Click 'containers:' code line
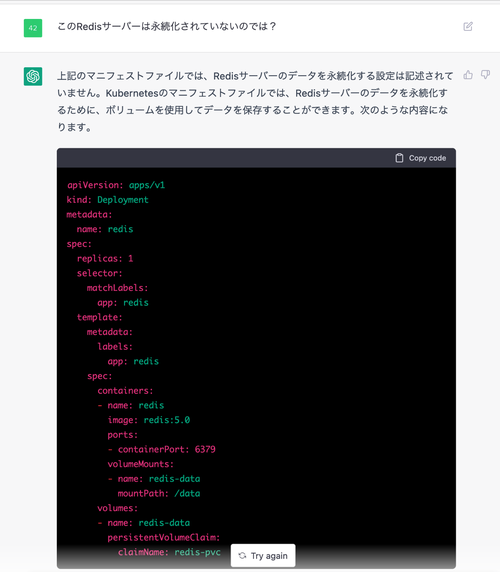 (125, 391)
